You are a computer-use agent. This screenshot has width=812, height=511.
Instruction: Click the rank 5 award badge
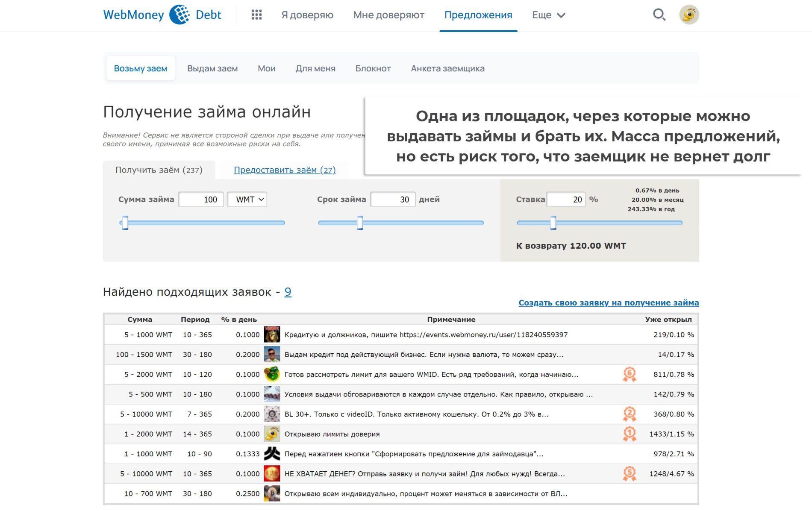tap(629, 473)
